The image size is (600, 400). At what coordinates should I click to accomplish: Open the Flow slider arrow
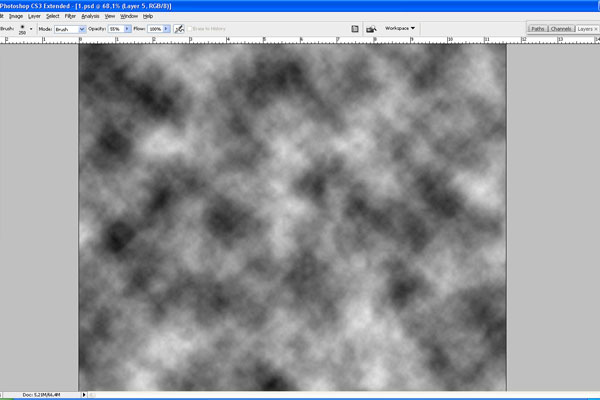(x=166, y=29)
